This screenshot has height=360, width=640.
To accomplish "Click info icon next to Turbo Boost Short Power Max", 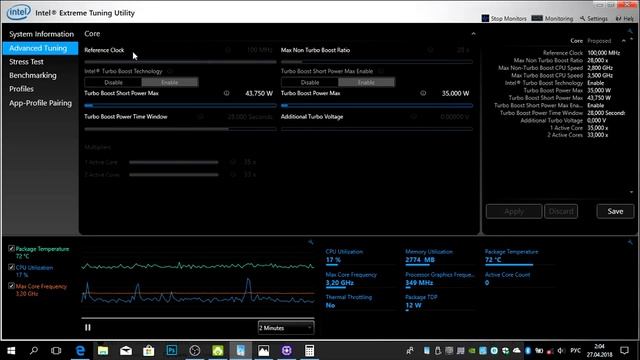I will 227,93.
